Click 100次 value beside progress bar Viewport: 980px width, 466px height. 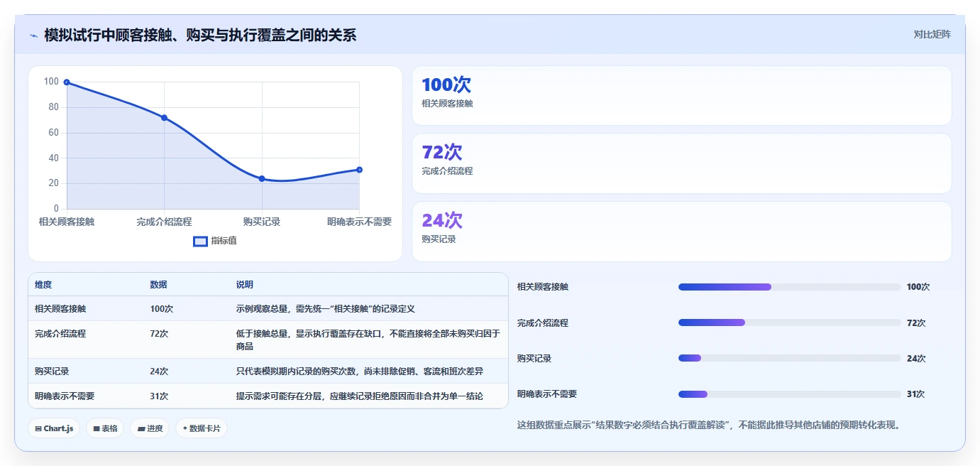(918, 287)
